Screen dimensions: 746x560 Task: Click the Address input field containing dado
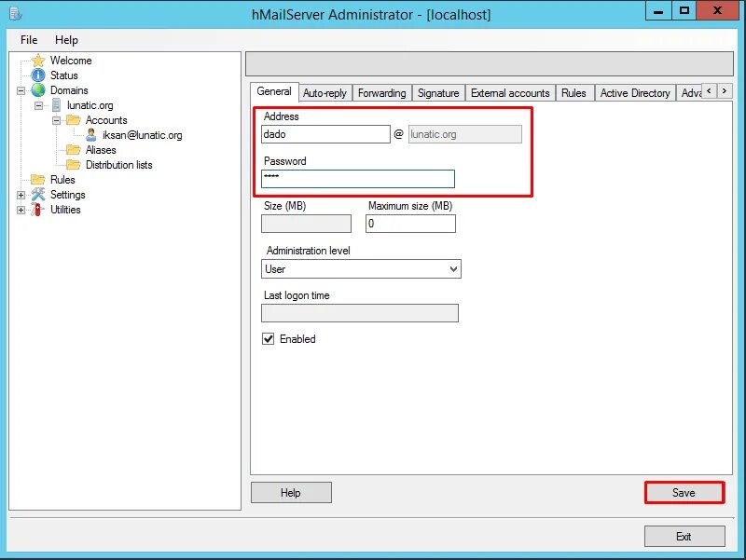pos(325,134)
